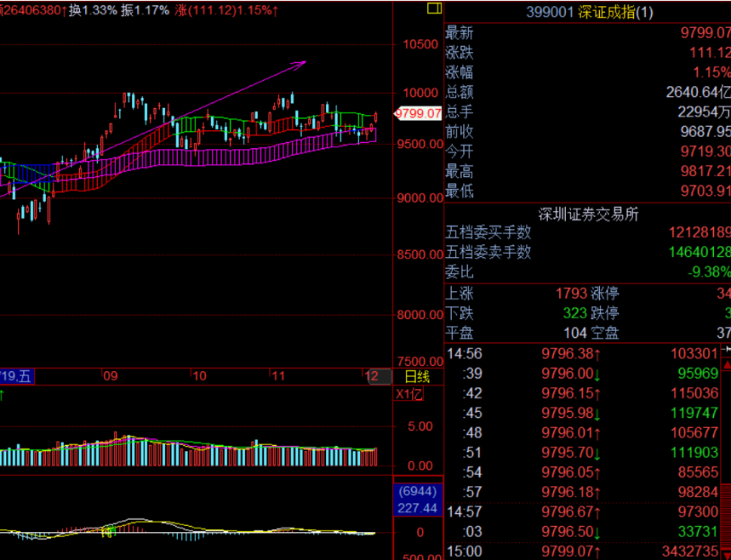
Task: Click the 10 month marker on the time axis
Action: click(x=199, y=376)
